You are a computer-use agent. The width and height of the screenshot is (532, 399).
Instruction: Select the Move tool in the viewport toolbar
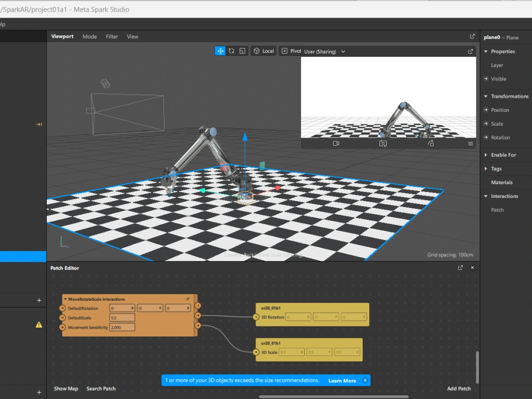pyautogui.click(x=220, y=51)
